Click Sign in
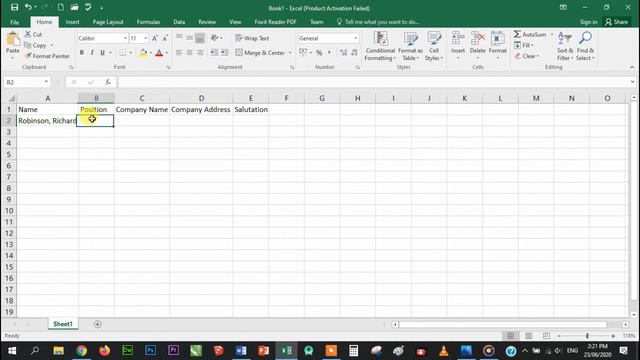640x360 pixels. [x=589, y=22]
